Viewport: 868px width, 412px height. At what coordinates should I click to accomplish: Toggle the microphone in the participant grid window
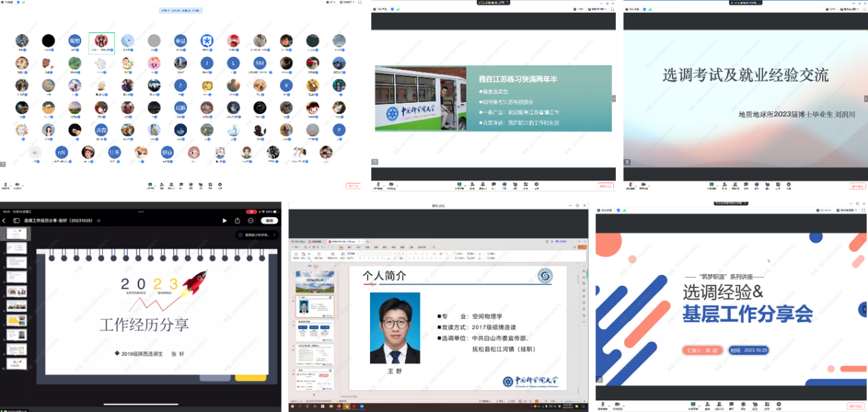coord(5,185)
